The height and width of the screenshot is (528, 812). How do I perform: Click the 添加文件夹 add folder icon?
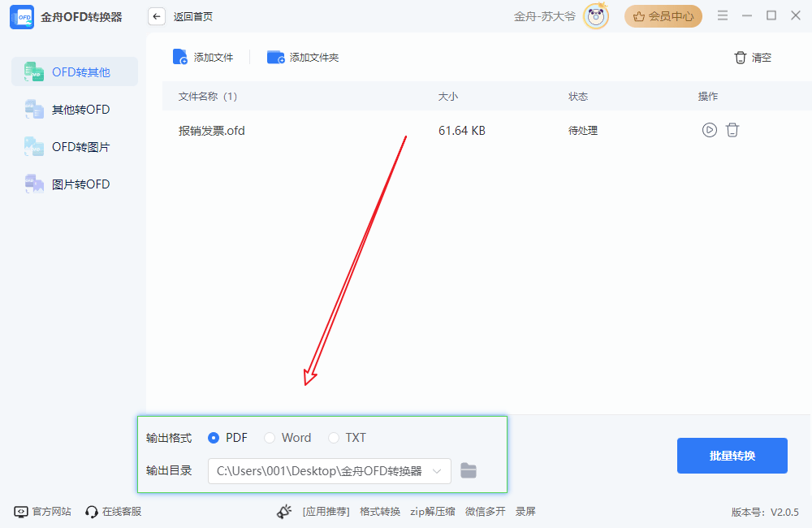pos(276,57)
